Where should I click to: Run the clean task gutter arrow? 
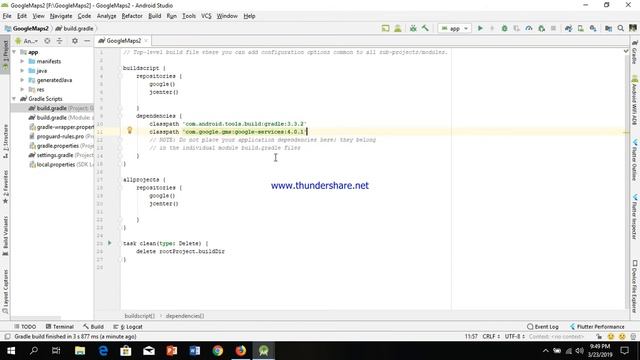tap(109, 243)
